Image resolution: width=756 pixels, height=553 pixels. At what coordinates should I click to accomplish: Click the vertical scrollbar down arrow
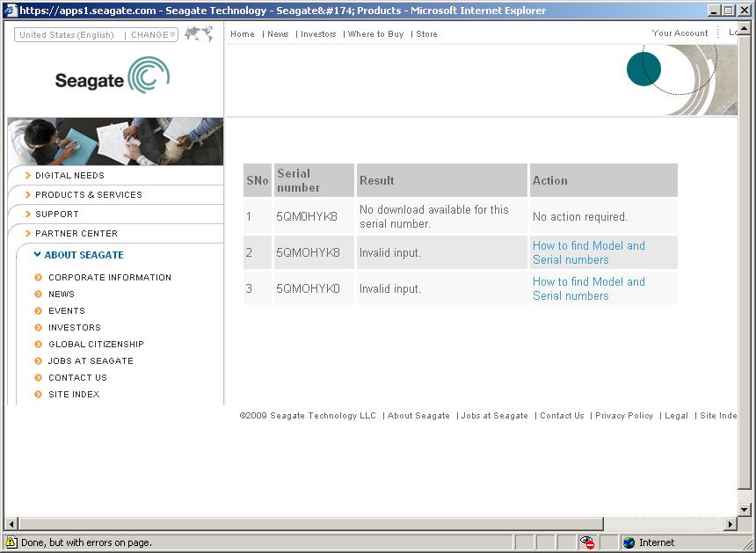pyautogui.click(x=744, y=510)
